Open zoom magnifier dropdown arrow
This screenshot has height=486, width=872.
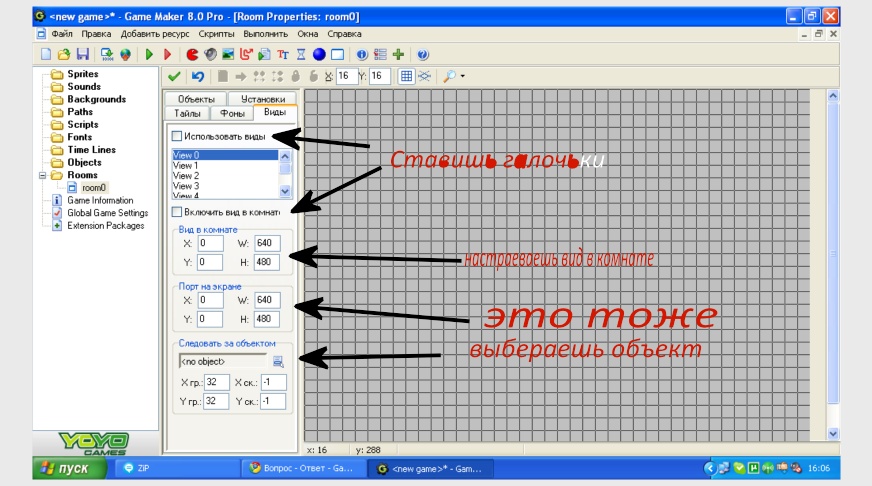coord(463,76)
